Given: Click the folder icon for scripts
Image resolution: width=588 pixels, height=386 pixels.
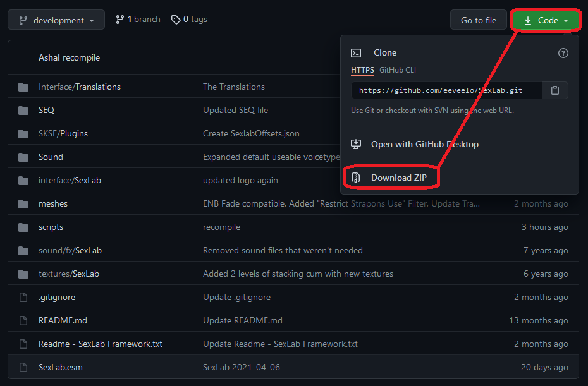Looking at the screenshot, I should click(23, 227).
